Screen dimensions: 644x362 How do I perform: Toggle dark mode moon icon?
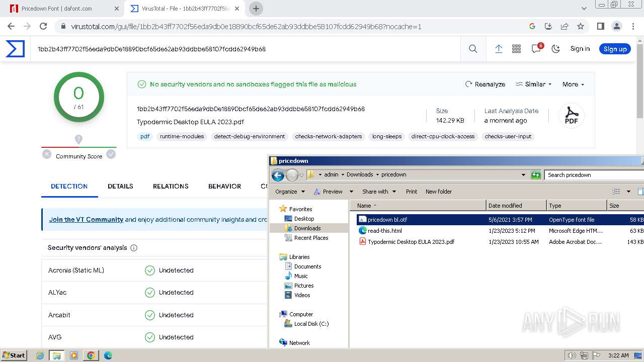[x=555, y=49]
